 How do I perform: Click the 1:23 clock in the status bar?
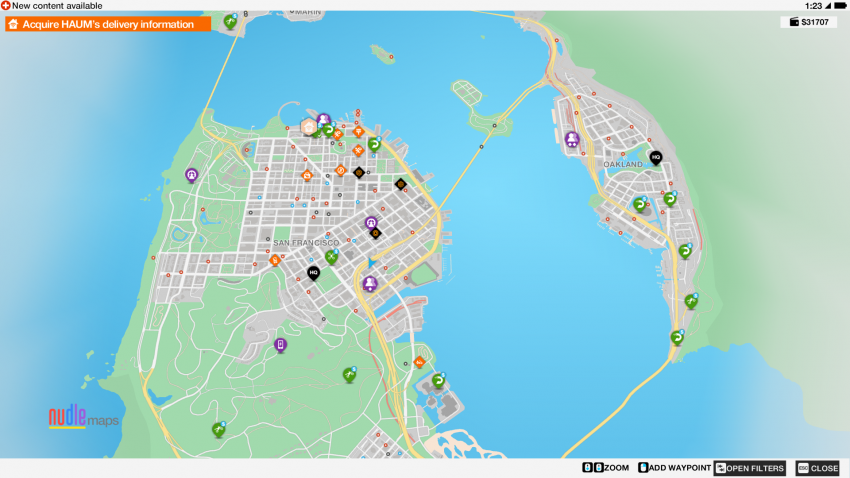pyautogui.click(x=813, y=5)
